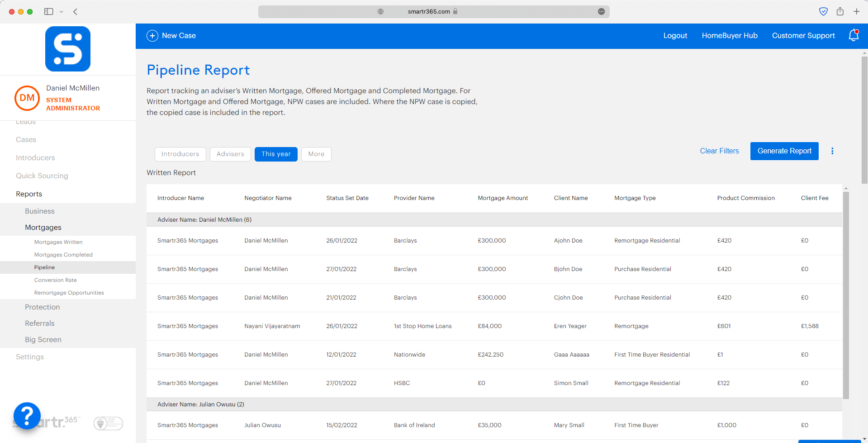Click the Nationwide provider cell
This screenshot has height=443, width=868.
(x=409, y=355)
